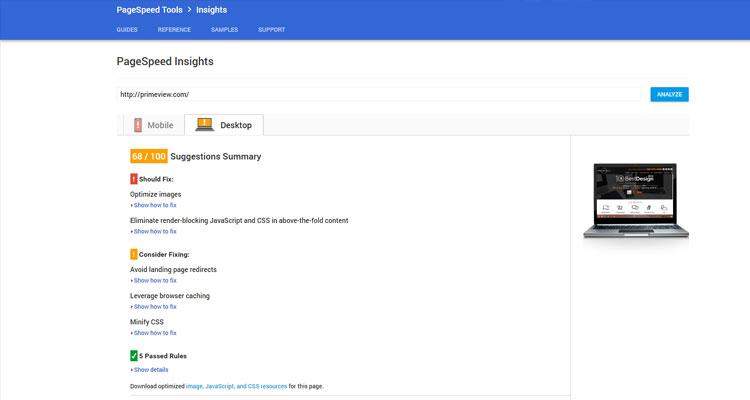The image size is (750, 400).
Task: Expand Show how to fix under Optimize images
Action: pos(154,205)
